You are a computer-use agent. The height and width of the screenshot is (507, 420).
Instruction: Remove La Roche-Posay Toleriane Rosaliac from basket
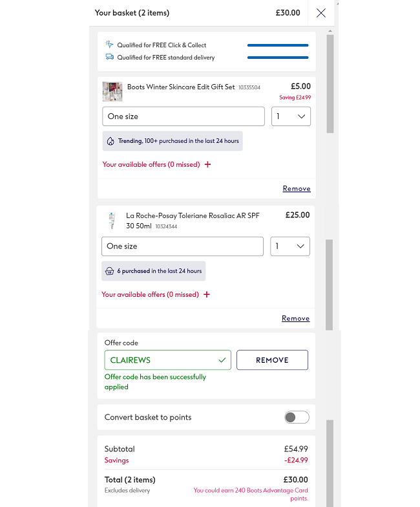coord(295,319)
